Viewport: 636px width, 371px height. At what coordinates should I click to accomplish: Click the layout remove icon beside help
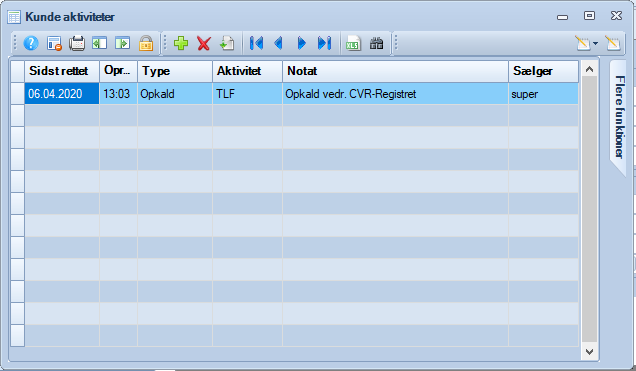click(54, 43)
